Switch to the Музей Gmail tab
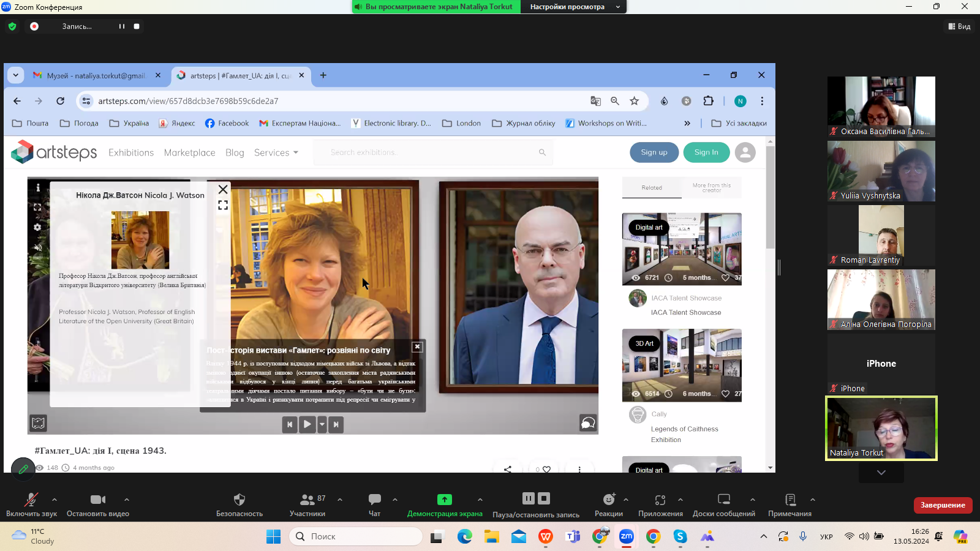Viewport: 980px width, 551px height. pos(96,75)
